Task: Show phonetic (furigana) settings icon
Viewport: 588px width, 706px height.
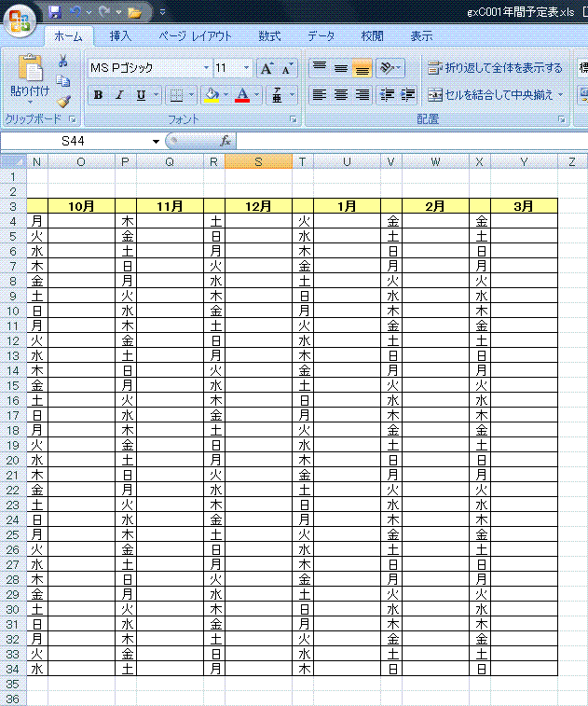Action: pos(277,95)
